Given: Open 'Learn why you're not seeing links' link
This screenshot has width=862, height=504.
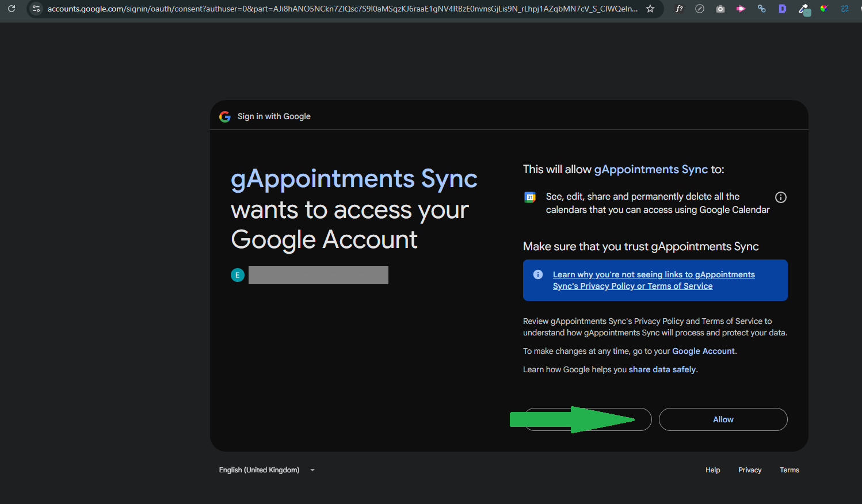Looking at the screenshot, I should [654, 280].
